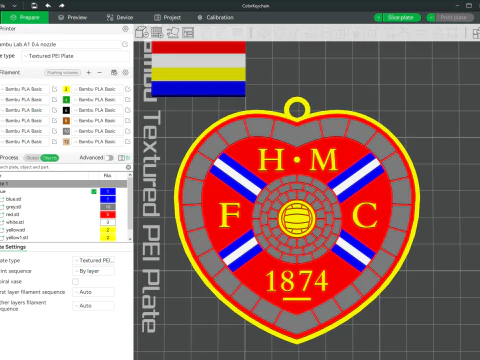Screen dimensions: 480x360
Task: Select red.stl in the object list
Action: pos(12,214)
